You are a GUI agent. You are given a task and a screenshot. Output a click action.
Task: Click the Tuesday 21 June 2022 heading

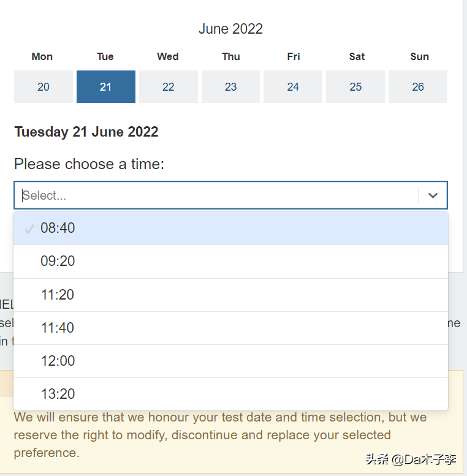86,132
